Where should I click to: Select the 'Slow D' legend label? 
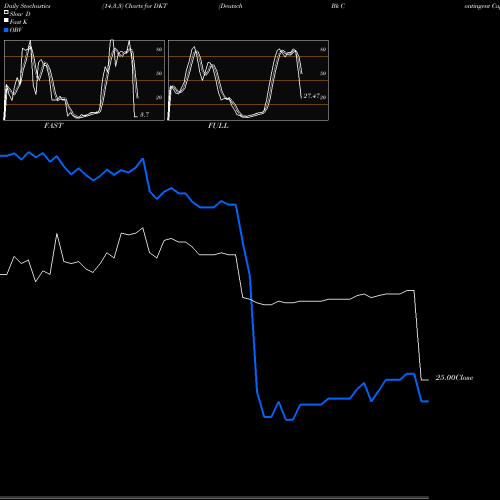pyautogui.click(x=20, y=14)
